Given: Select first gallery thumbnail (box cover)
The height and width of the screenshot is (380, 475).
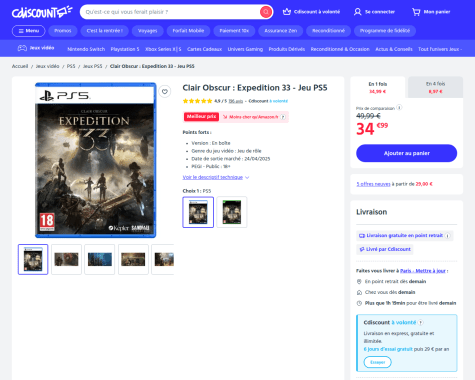Looking at the screenshot, I should pyautogui.click(x=33, y=259).
